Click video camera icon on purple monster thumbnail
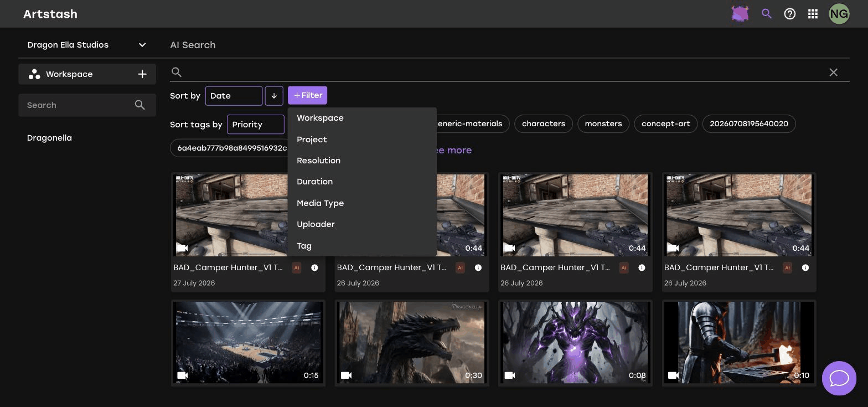This screenshot has width=868, height=407. [x=510, y=375]
